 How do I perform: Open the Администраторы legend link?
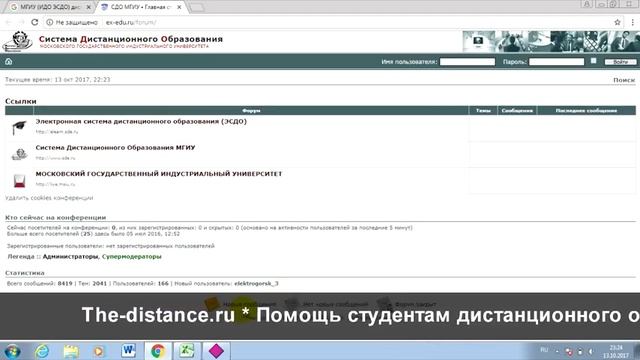(70, 256)
